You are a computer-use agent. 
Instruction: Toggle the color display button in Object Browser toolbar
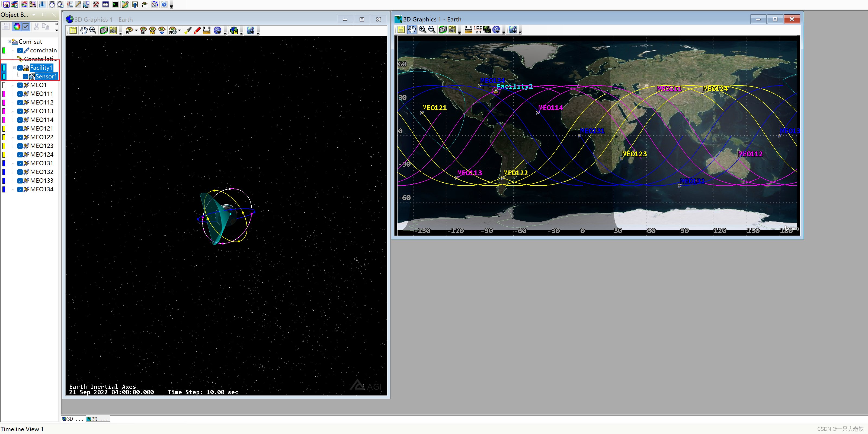pos(17,26)
